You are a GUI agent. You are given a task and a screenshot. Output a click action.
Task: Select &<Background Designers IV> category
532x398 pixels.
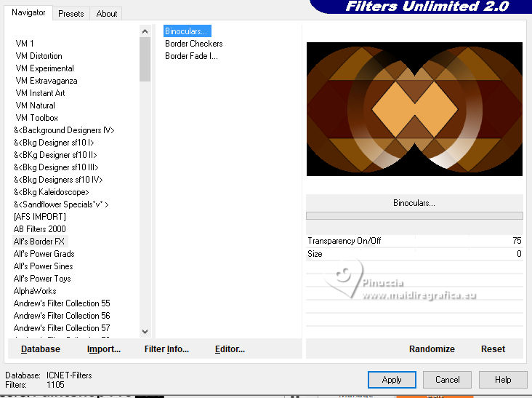tap(64, 130)
